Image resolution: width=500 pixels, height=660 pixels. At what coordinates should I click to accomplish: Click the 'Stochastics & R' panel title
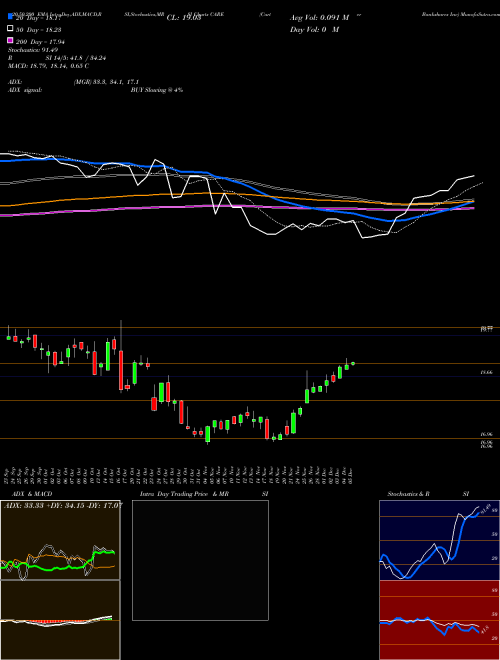408,494
